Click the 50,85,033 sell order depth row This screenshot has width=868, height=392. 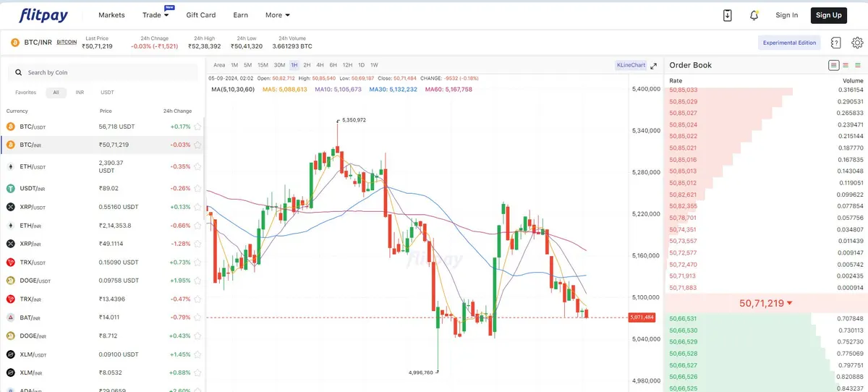click(x=765, y=90)
